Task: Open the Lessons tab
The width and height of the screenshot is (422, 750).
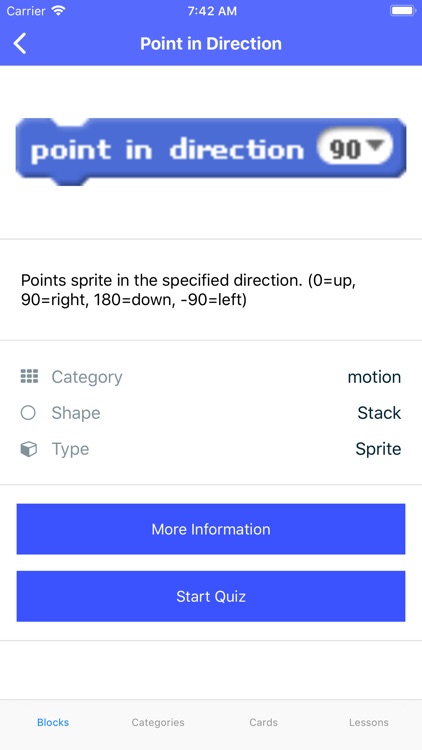Action: [368, 722]
